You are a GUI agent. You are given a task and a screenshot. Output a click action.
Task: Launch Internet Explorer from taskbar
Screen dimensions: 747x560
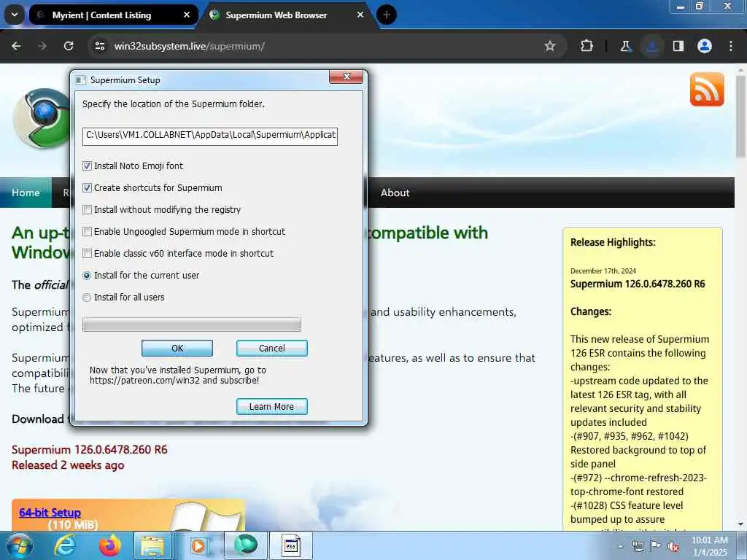pos(65,545)
